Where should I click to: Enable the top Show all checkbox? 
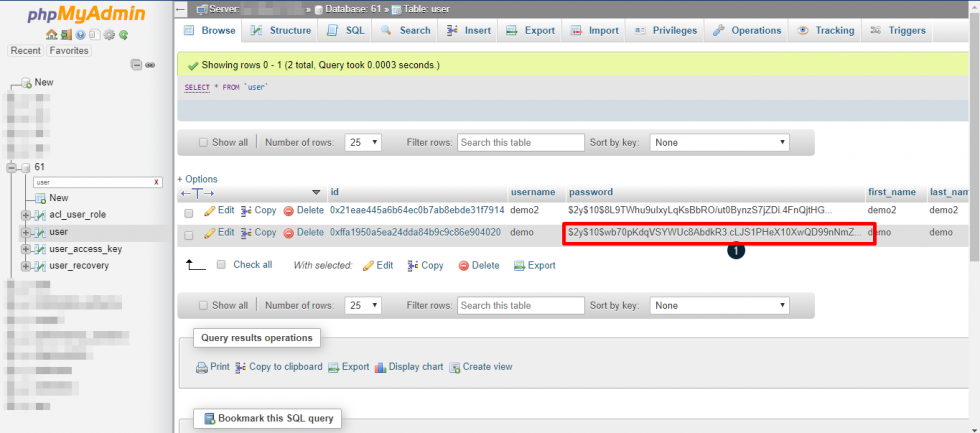(204, 143)
